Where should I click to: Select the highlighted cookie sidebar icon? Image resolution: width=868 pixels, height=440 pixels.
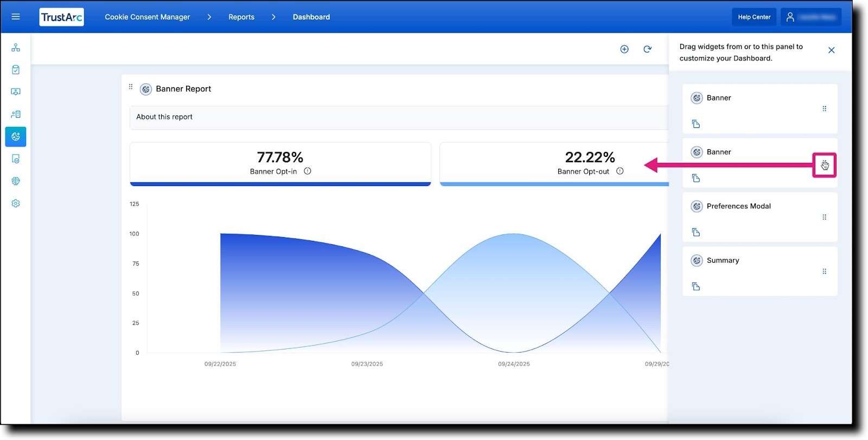(x=16, y=137)
